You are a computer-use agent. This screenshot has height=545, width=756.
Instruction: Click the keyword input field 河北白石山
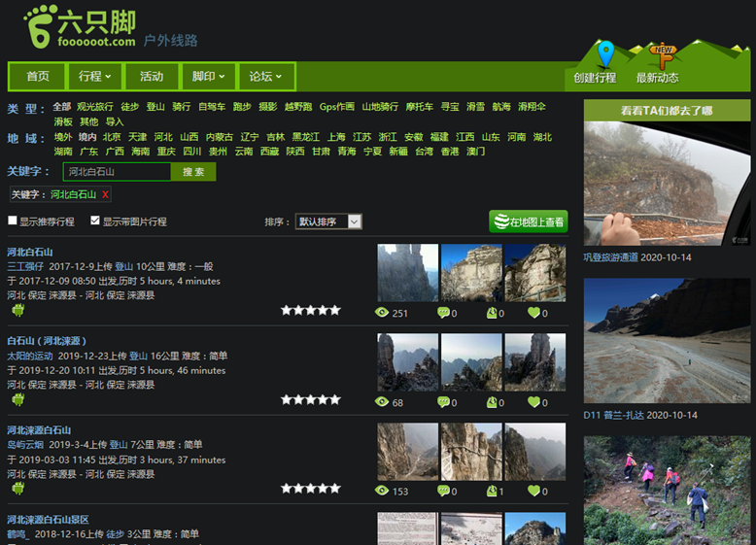[117, 172]
